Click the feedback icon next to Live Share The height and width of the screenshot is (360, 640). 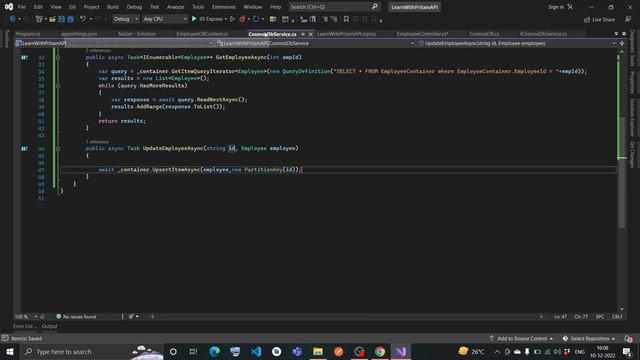coord(628,20)
